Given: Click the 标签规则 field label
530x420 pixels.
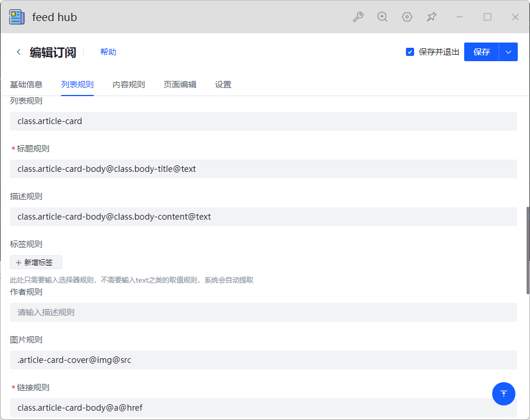Looking at the screenshot, I should (x=26, y=244).
